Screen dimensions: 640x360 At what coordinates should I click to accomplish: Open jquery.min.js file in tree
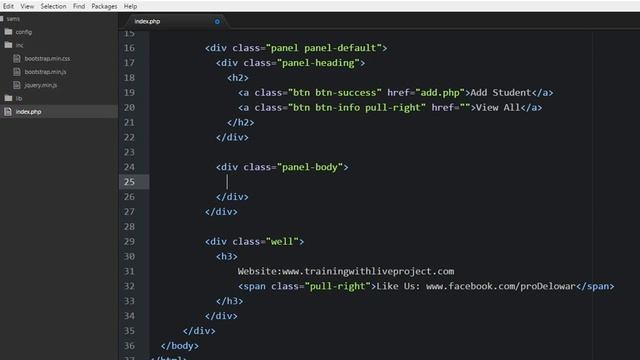(40, 85)
